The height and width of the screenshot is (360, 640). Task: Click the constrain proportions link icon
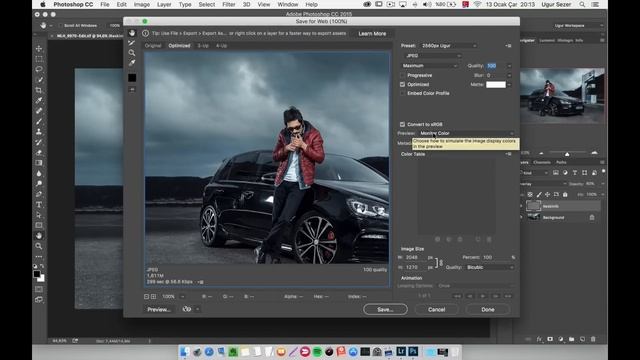pos(440,262)
